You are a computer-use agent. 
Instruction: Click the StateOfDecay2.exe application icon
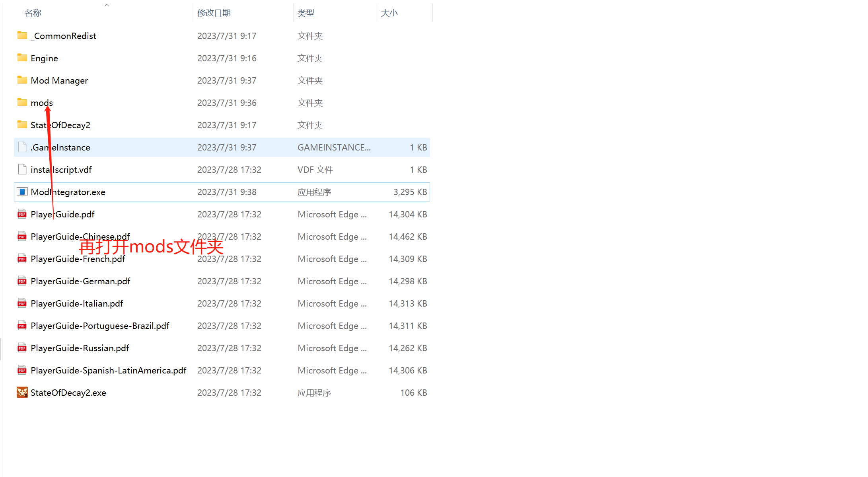click(22, 392)
